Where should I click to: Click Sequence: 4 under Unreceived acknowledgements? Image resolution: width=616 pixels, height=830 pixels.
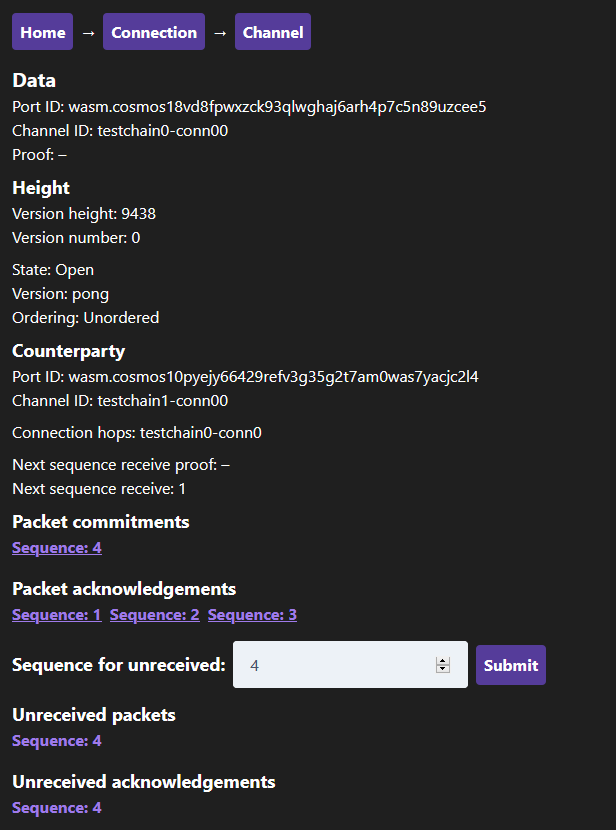coord(57,808)
